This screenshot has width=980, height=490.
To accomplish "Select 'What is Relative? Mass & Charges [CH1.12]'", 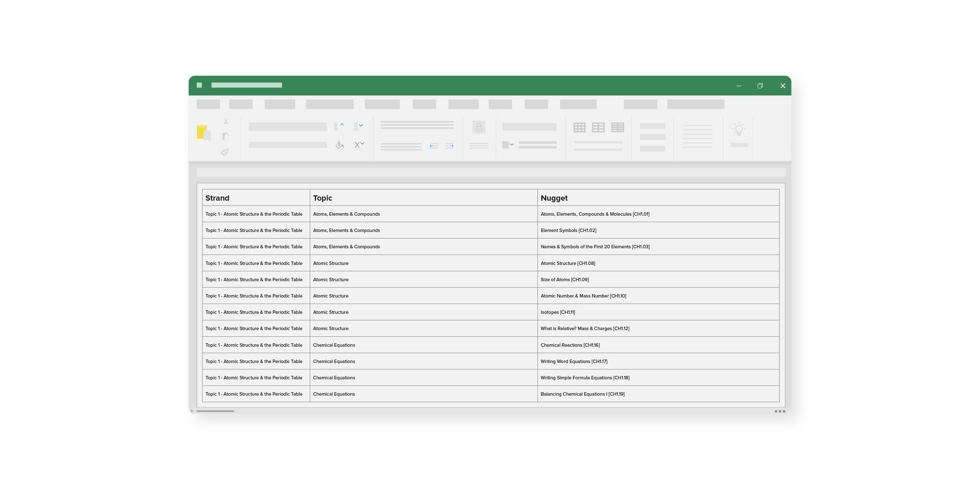I will 658,329.
